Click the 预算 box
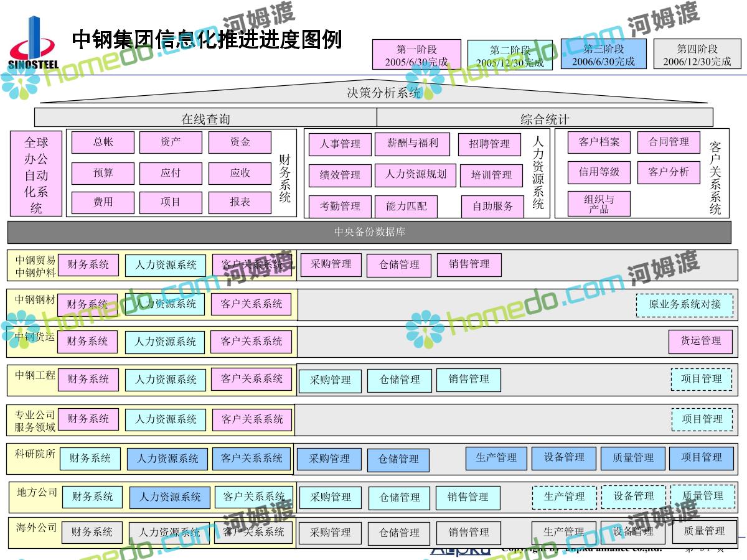The width and height of the screenshot is (747, 560). point(103,173)
